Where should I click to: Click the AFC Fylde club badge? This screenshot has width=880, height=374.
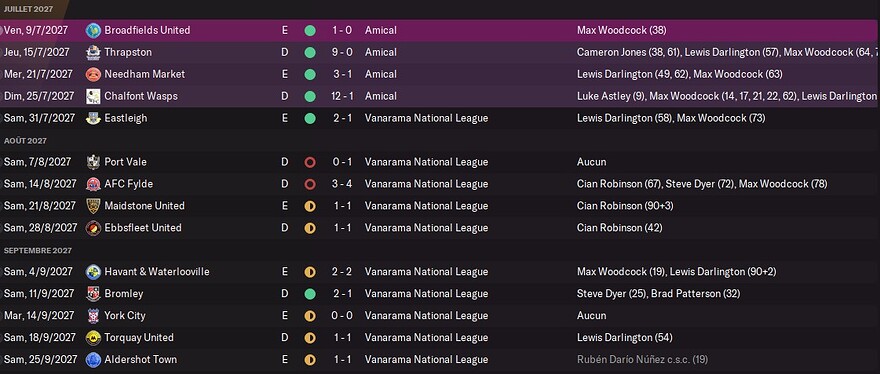pyautogui.click(x=93, y=184)
